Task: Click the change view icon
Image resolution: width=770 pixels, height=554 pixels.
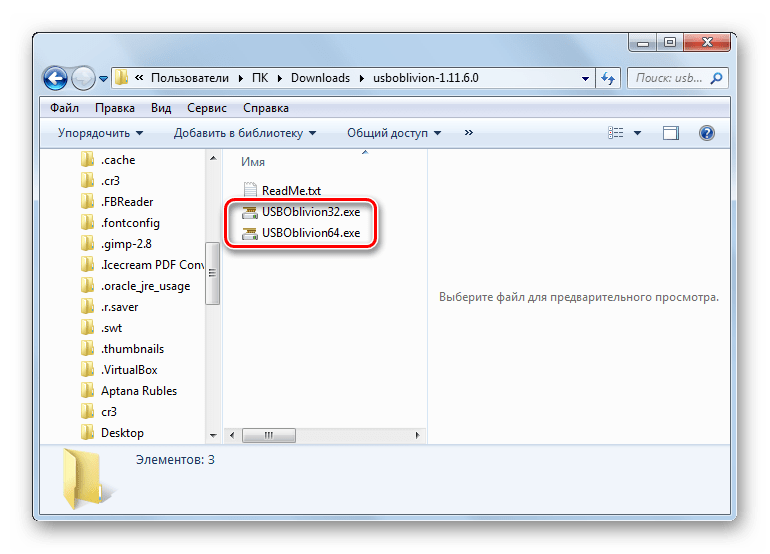Action: 616,133
